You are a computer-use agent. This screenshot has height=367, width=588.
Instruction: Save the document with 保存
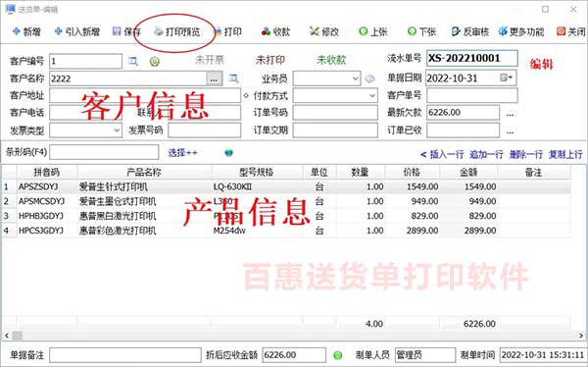point(126,32)
